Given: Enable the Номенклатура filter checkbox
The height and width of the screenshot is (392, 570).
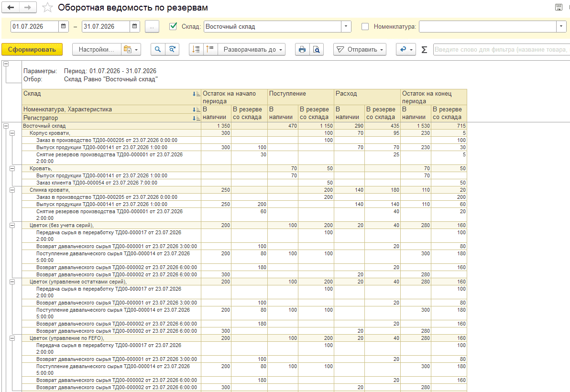Looking at the screenshot, I should [x=365, y=26].
